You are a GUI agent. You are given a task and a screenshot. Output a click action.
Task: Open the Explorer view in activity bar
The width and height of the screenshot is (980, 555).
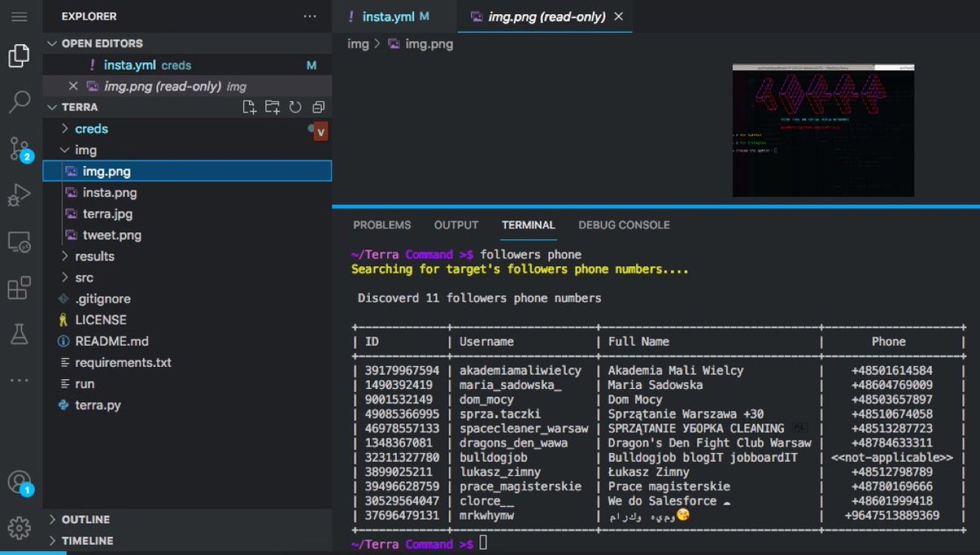coord(20,56)
